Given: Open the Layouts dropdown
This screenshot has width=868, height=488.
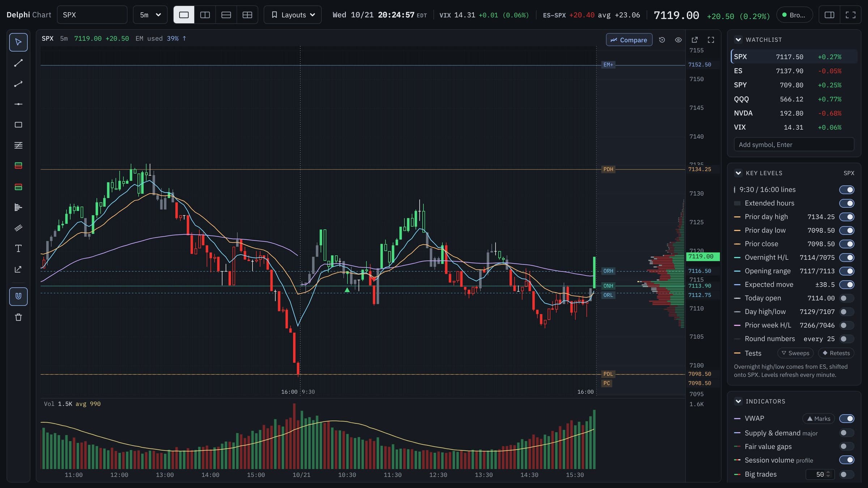Looking at the screenshot, I should (x=293, y=15).
